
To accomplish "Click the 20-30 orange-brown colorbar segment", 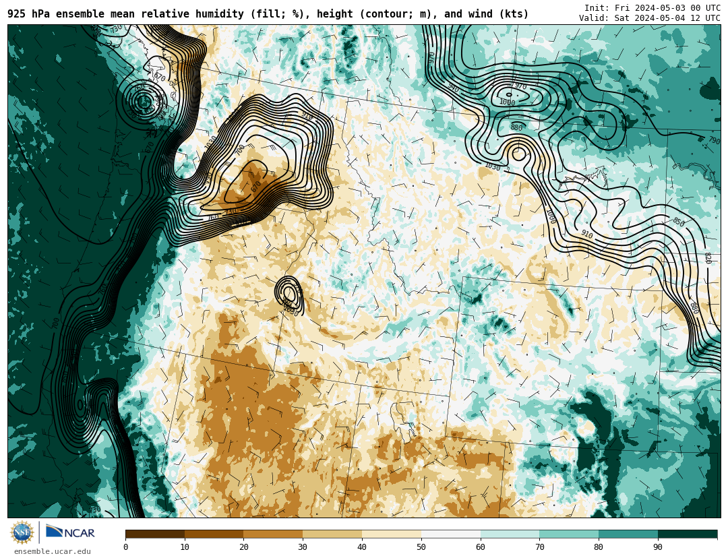I will [273, 534].
